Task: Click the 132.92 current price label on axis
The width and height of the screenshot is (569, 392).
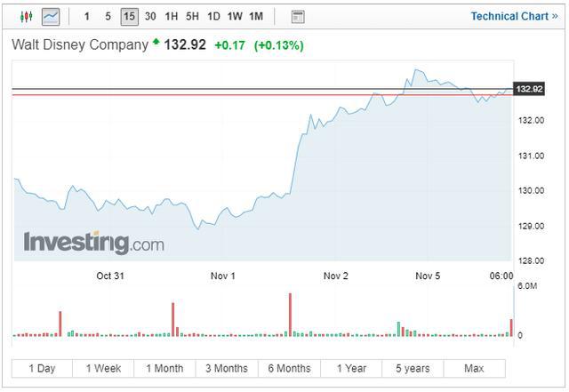Action: point(529,89)
